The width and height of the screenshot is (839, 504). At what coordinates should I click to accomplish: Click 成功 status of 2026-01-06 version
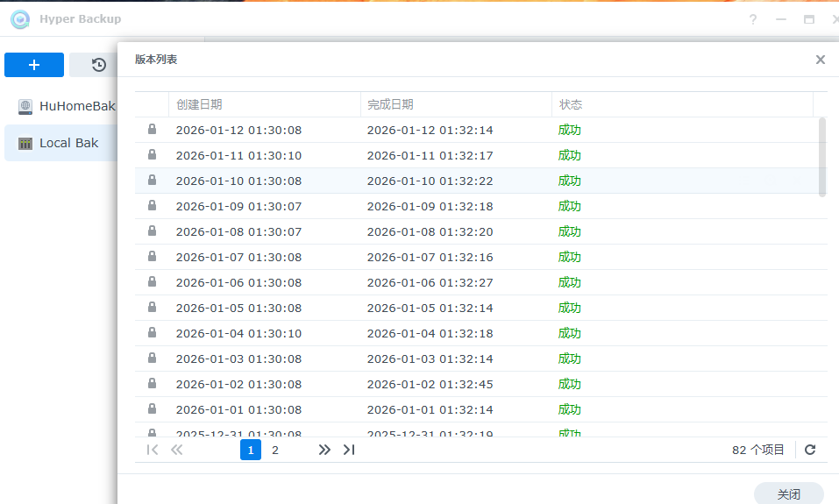coord(569,282)
